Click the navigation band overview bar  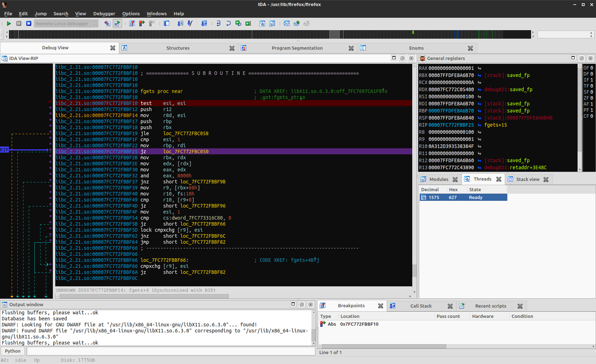(x=270, y=34)
